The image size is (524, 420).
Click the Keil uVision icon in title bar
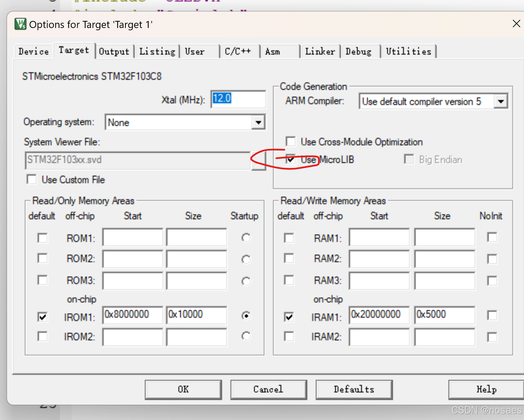pos(21,24)
